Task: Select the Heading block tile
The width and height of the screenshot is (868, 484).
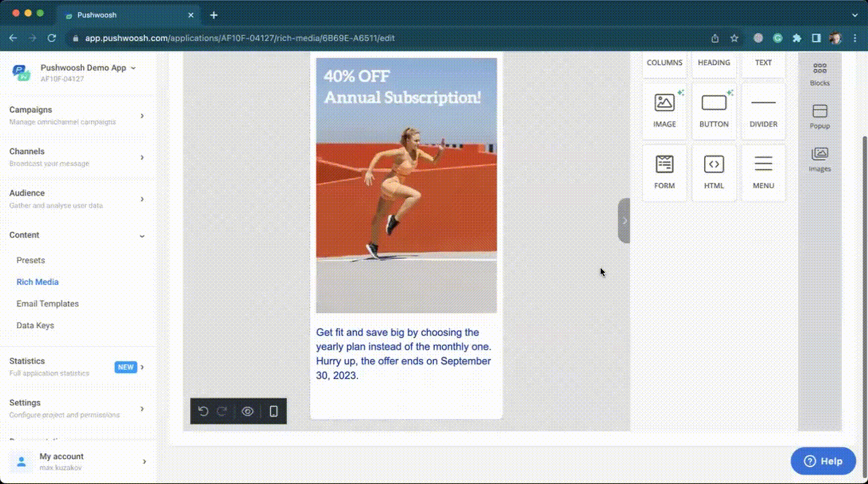Action: 713,65
